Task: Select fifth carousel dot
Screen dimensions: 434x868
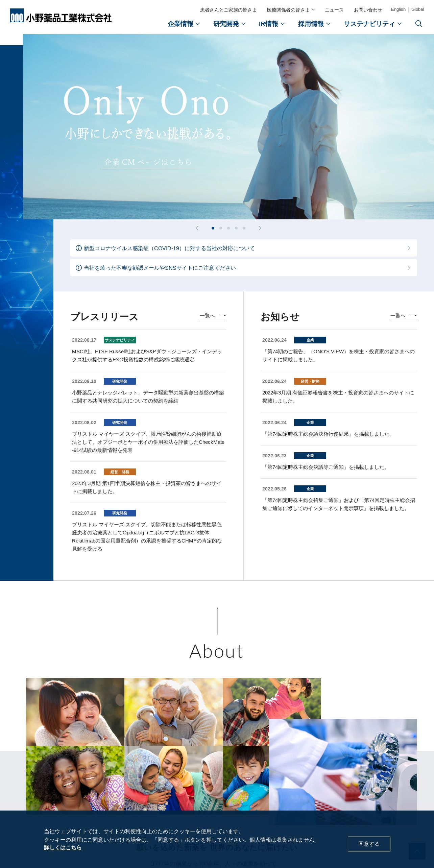Action: [244, 228]
